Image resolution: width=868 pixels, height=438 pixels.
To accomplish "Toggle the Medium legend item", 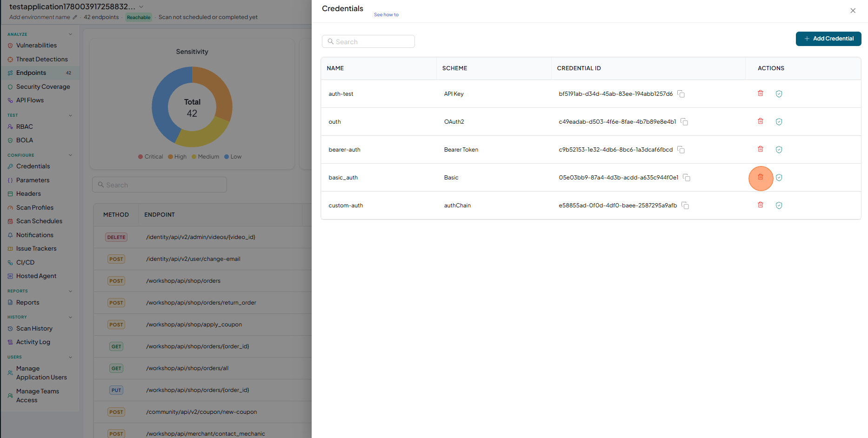I will pyautogui.click(x=206, y=157).
